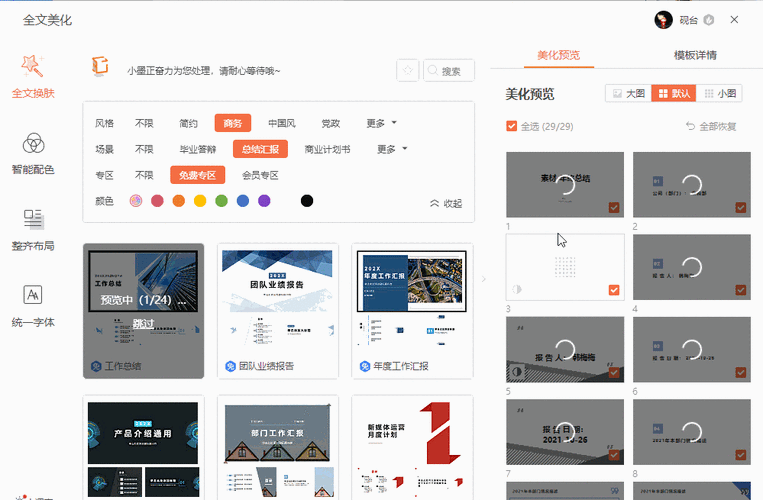This screenshot has width=763, height=500.
Task: Uncheck slide 8 preview checkbox
Action: [x=741, y=455]
